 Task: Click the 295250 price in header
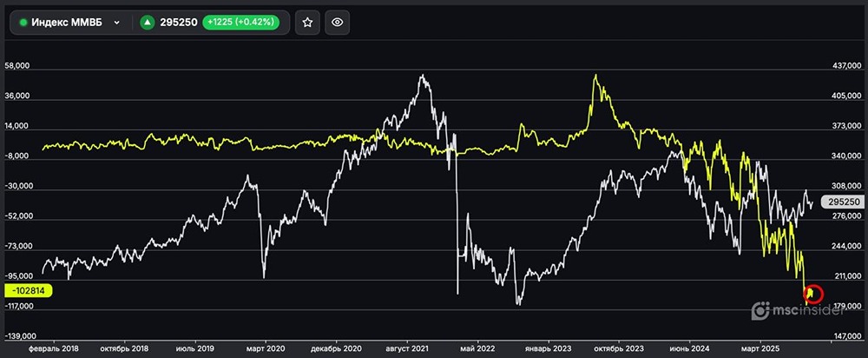(x=179, y=23)
